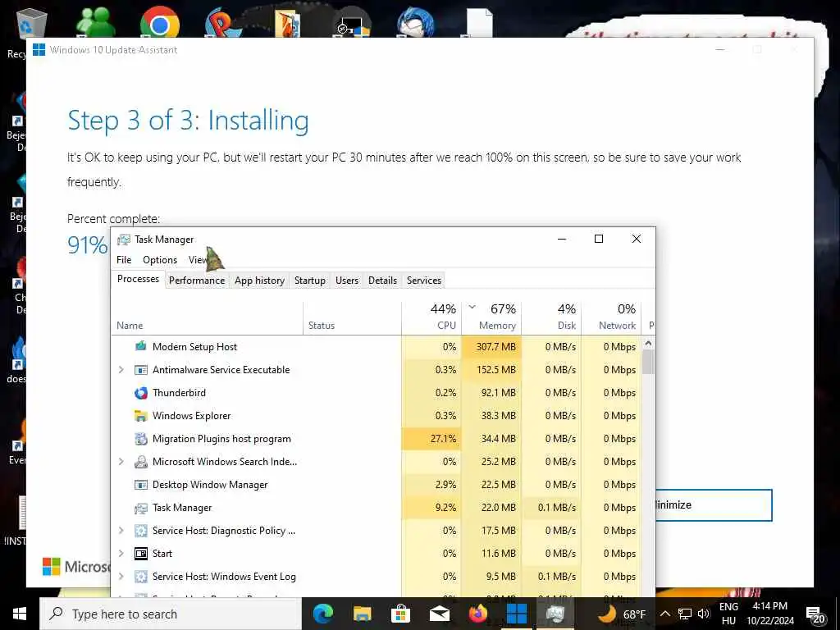The width and height of the screenshot is (840, 630).
Task: Click the Antimalware Service Executable icon
Action: coord(141,370)
